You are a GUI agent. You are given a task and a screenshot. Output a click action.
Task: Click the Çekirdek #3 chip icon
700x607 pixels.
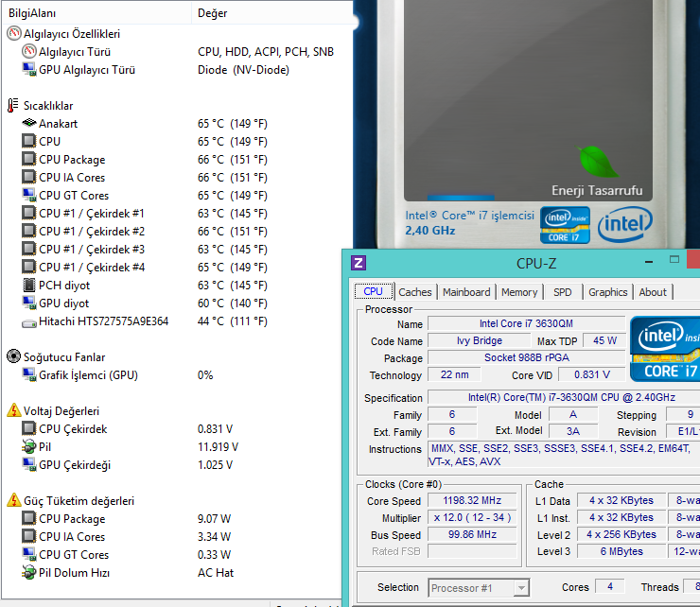pos(29,249)
